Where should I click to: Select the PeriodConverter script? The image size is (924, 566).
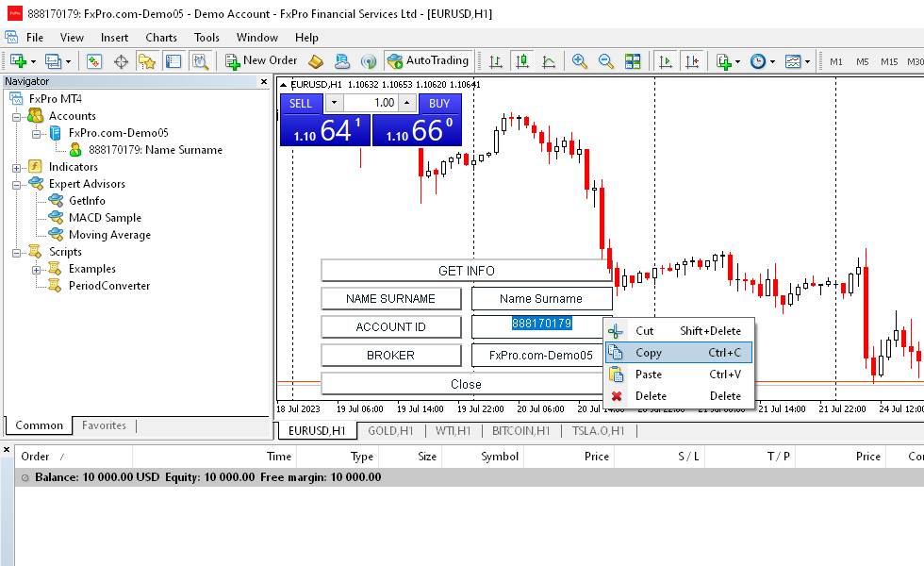[x=109, y=285]
